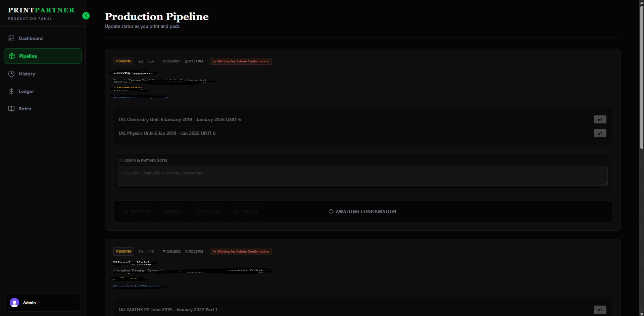Click PENDING badge on order #26
This screenshot has width=644, height=316.
coord(124,61)
